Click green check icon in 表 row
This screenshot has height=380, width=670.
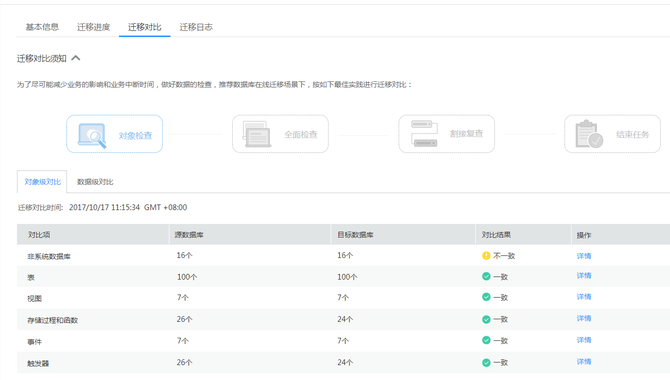point(486,276)
